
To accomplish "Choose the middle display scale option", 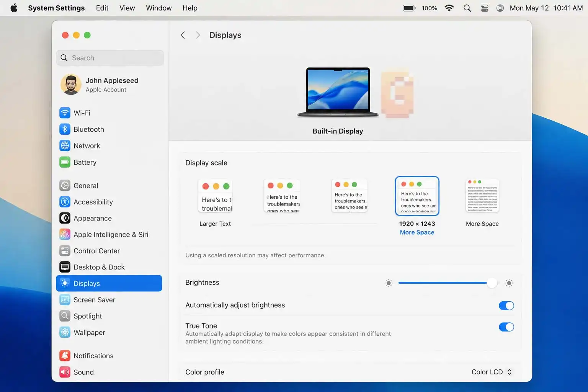I will [350, 196].
